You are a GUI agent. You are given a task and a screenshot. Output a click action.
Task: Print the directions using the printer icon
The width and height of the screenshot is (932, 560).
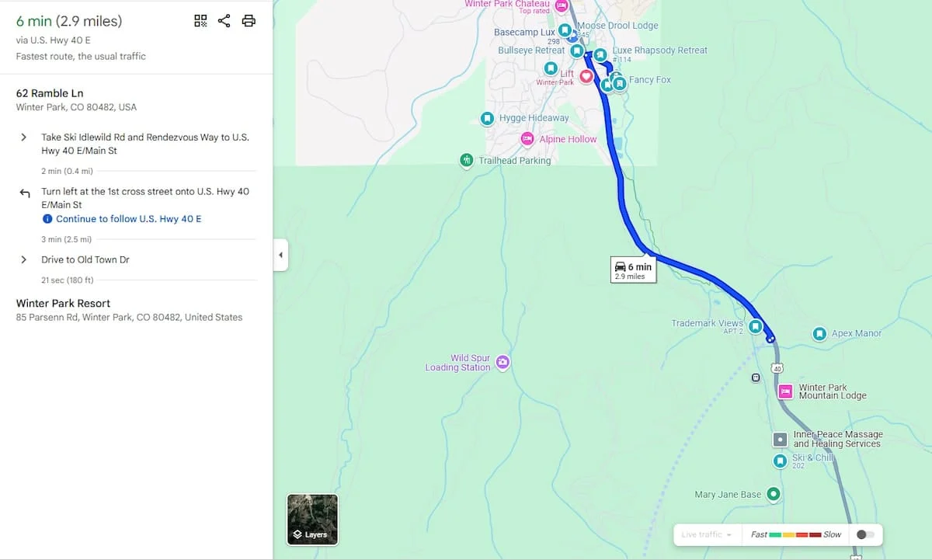[249, 21]
